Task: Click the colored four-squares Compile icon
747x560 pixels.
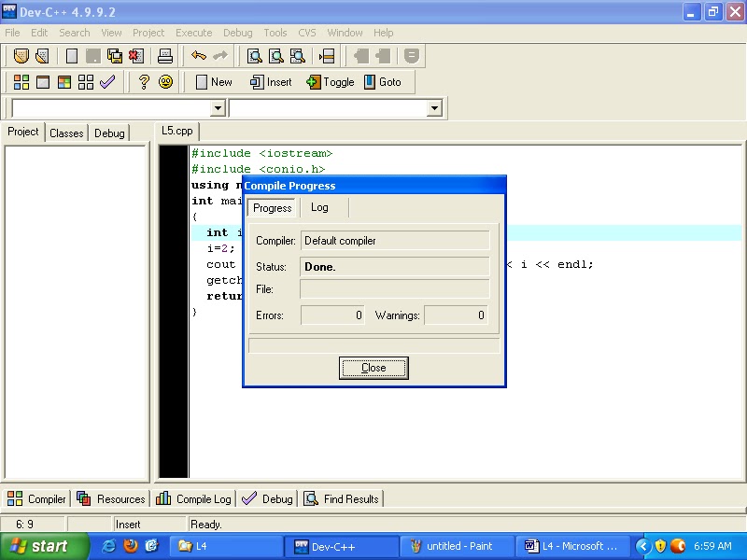Action: click(21, 82)
